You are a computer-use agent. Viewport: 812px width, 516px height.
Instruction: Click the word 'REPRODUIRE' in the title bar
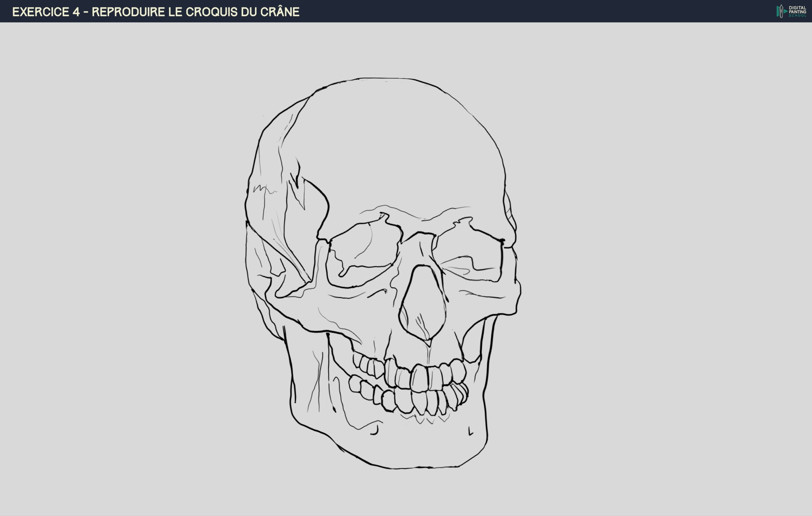coord(129,12)
